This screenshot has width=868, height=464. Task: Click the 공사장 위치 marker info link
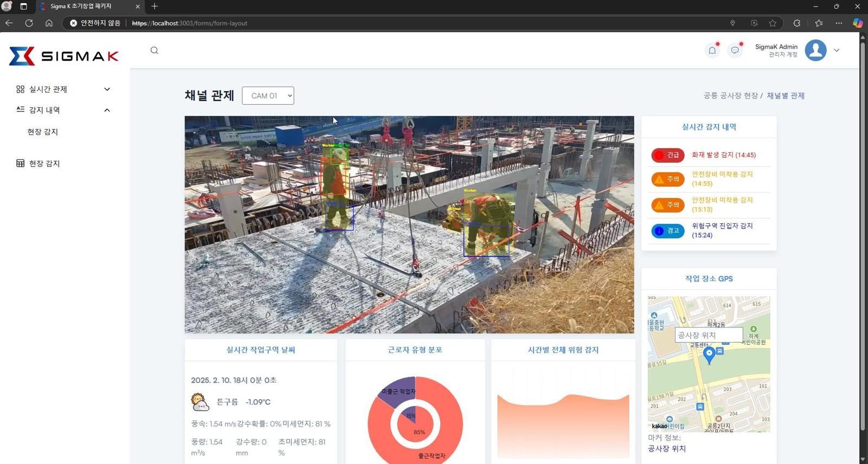click(x=667, y=449)
